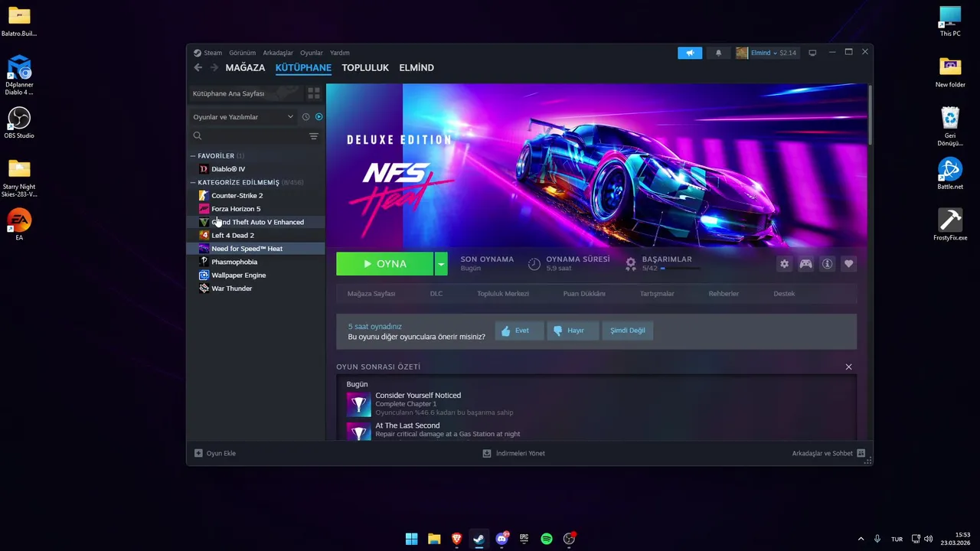Open the Elmind account dropdown

click(x=766, y=53)
